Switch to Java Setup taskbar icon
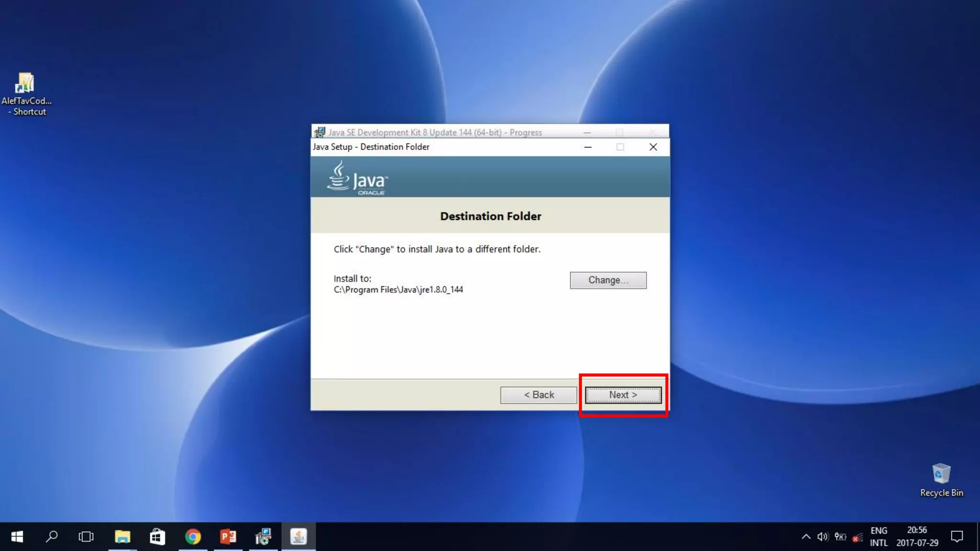This screenshot has width=980, height=551. tap(299, 537)
